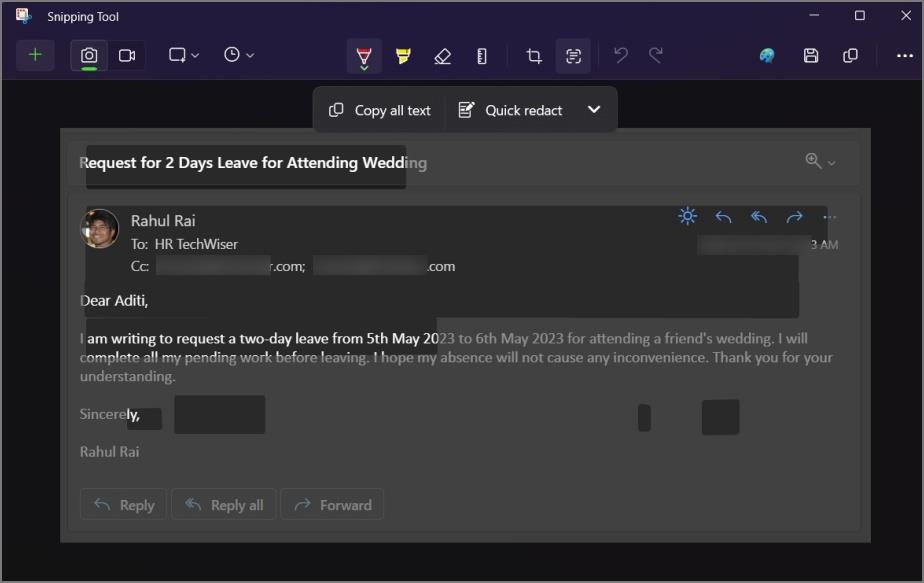Click the Undo arrow

621,55
